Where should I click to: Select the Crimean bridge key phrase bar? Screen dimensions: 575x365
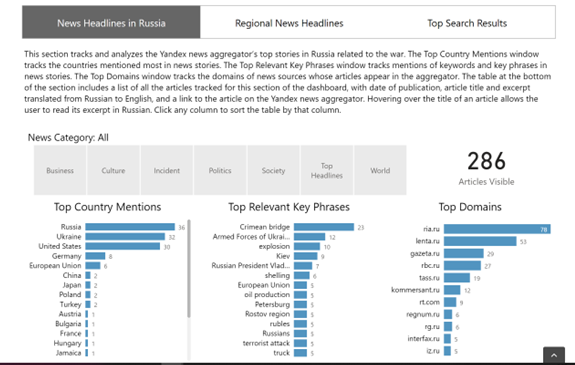pyautogui.click(x=324, y=227)
